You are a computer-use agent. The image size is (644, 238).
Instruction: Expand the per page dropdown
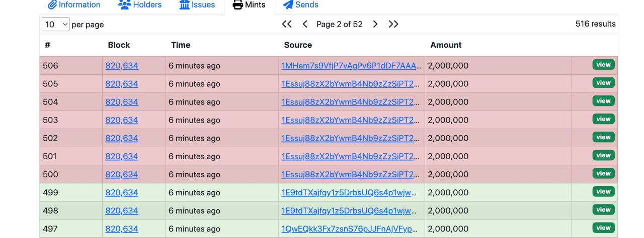click(55, 24)
